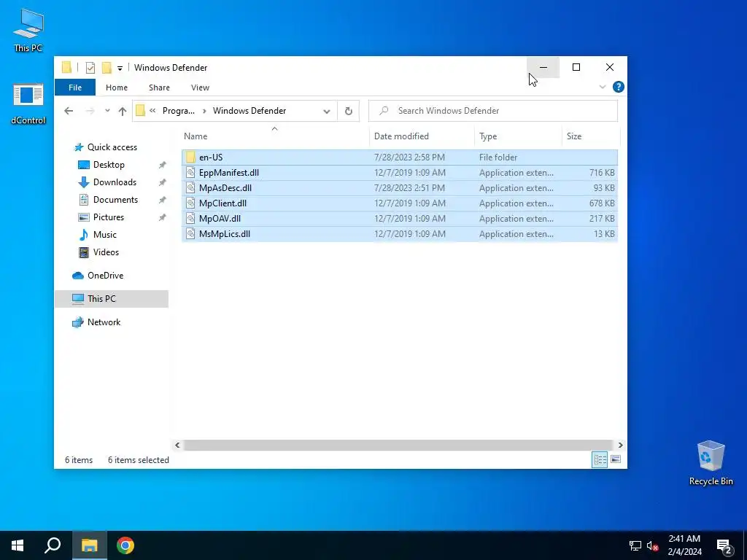The image size is (747, 560).
Task: Sort by the Size column header
Action: pyautogui.click(x=574, y=136)
